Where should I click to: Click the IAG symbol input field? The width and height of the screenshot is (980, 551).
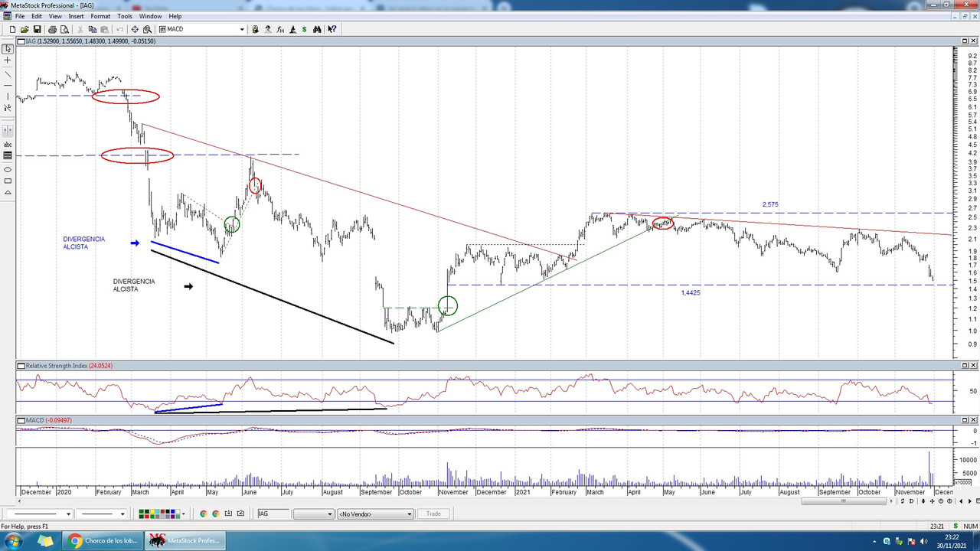click(273, 514)
